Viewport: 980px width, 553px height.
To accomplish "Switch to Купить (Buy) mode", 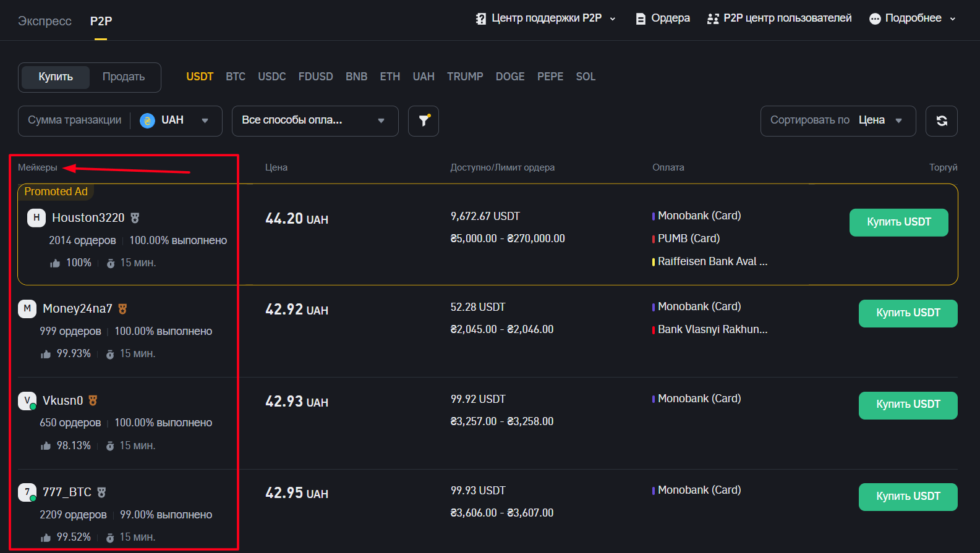I will pos(56,77).
